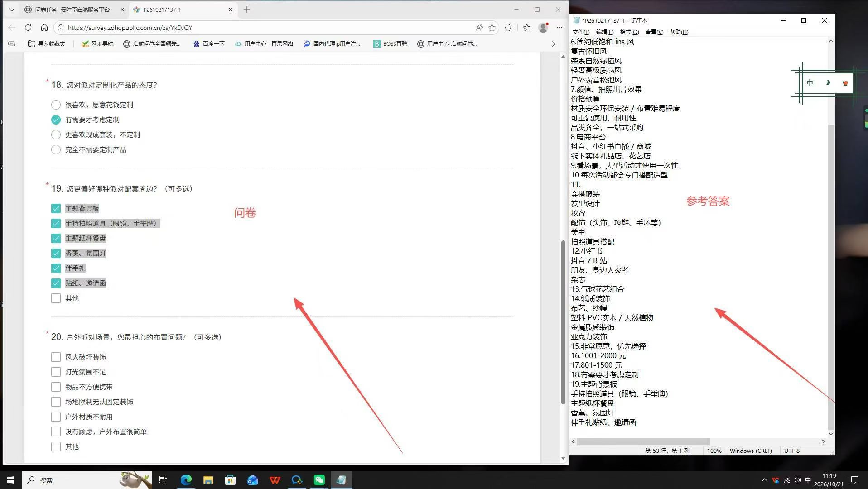Viewport: 868px width, 489px height.
Task: Open the favorites list icon
Action: [x=527, y=28]
